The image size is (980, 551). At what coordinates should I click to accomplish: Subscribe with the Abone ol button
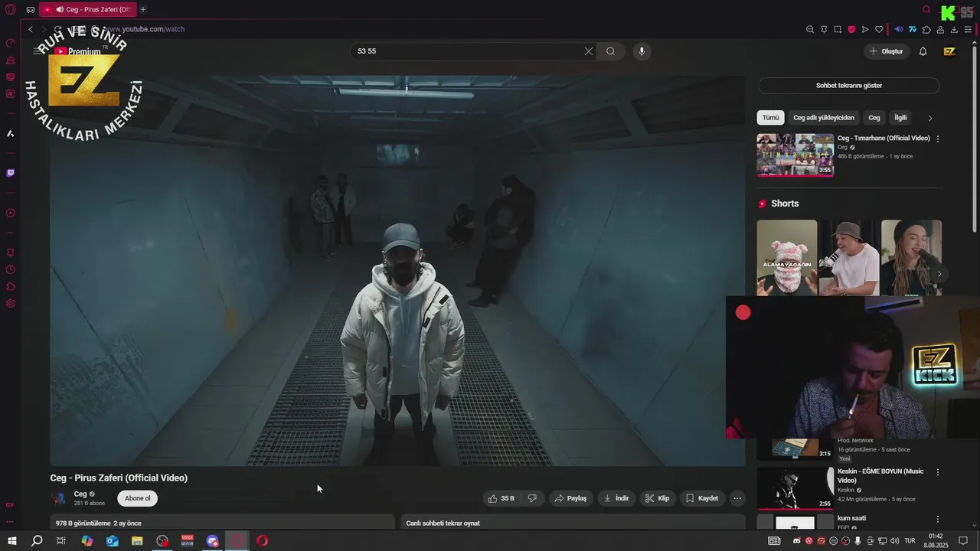tap(138, 498)
